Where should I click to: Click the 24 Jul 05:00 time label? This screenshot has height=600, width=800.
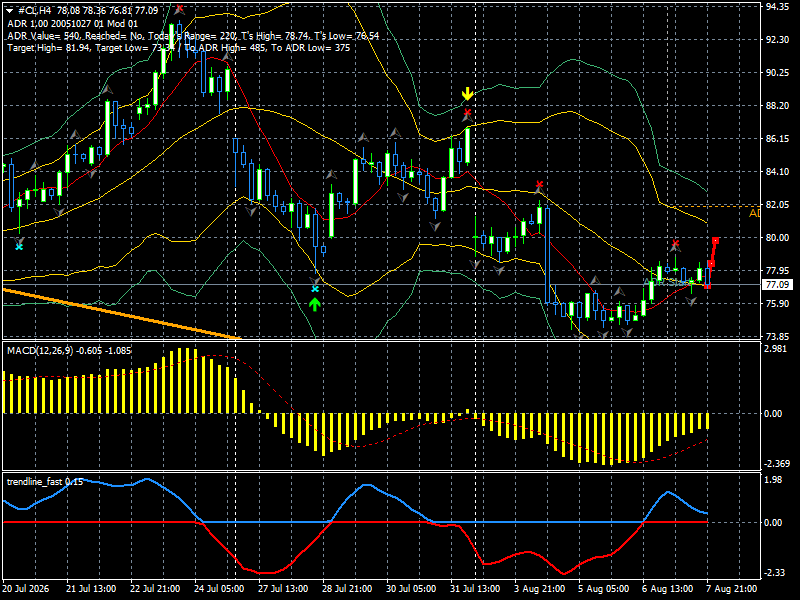(x=219, y=589)
